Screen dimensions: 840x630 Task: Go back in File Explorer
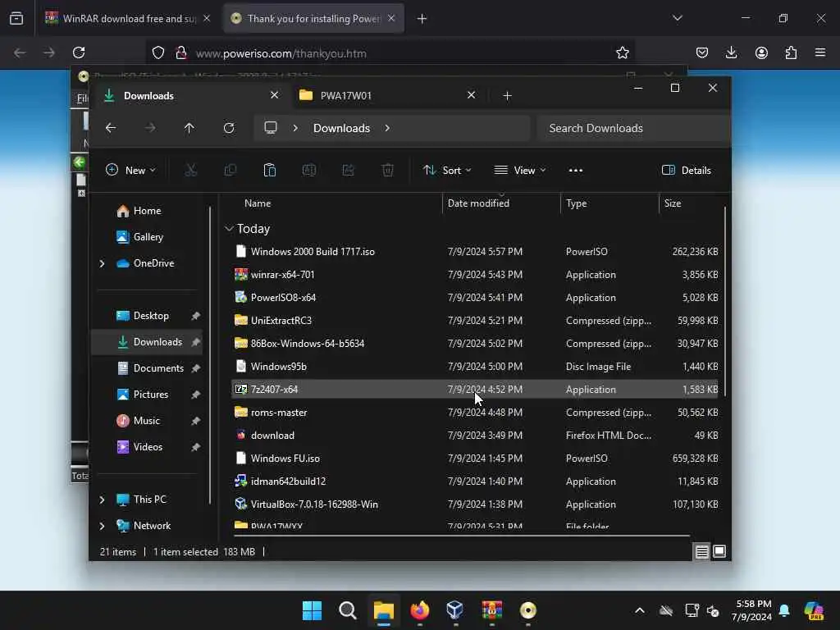111,128
